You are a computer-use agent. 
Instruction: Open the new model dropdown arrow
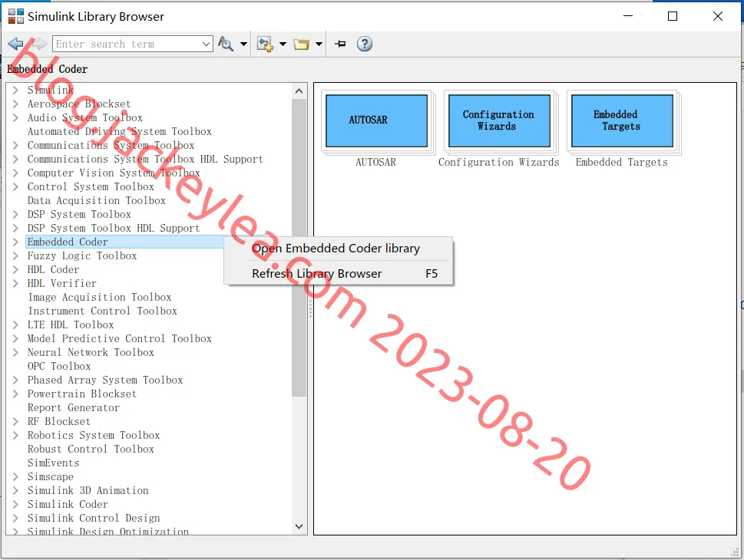coord(283,44)
